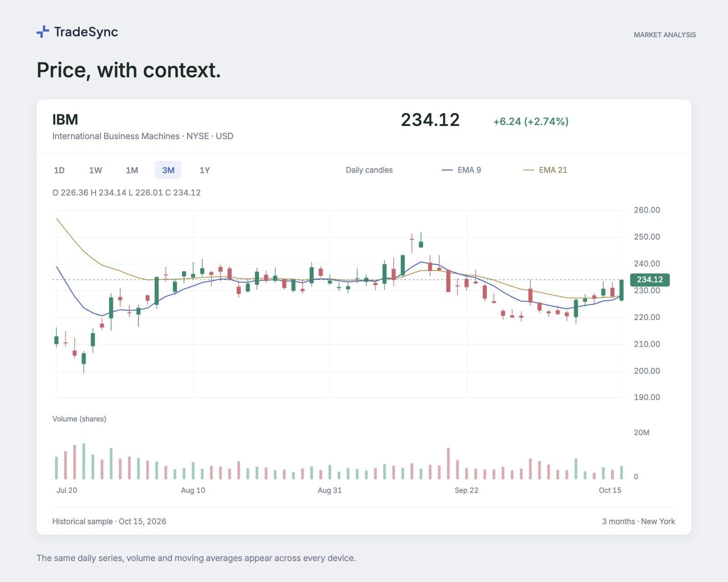Click the Daily candles label
728x582 pixels.
[x=369, y=170]
